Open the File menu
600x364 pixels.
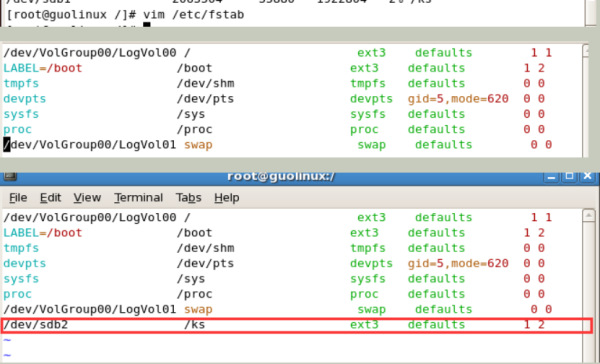18,198
